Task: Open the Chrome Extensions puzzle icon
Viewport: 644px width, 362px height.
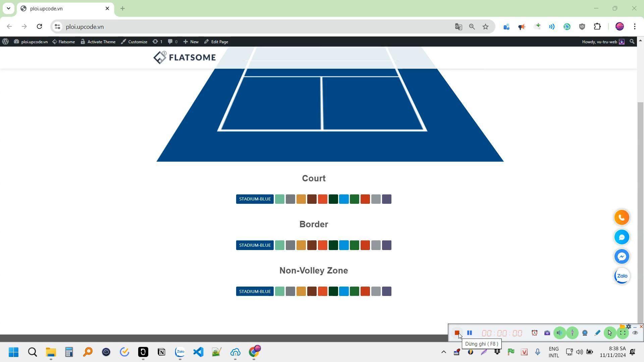Action: coord(597,27)
